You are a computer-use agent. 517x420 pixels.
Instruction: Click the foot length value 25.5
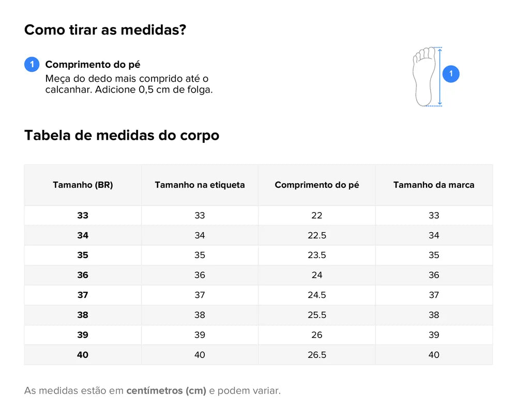pyautogui.click(x=317, y=315)
